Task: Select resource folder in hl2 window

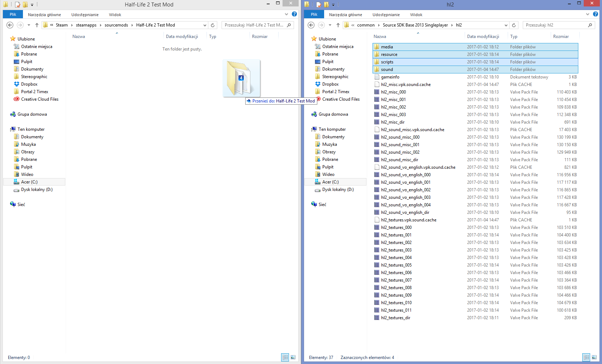Action: coord(475,54)
